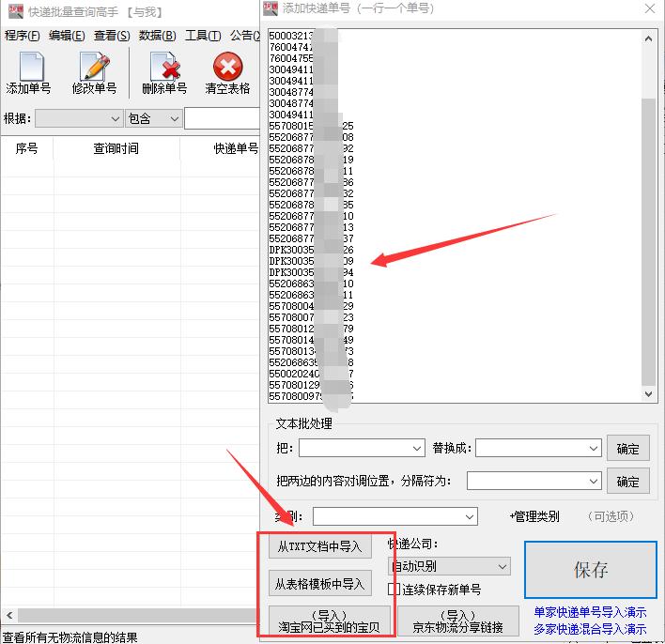
Task: Open the 替换成 combo box
Action: 592,449
